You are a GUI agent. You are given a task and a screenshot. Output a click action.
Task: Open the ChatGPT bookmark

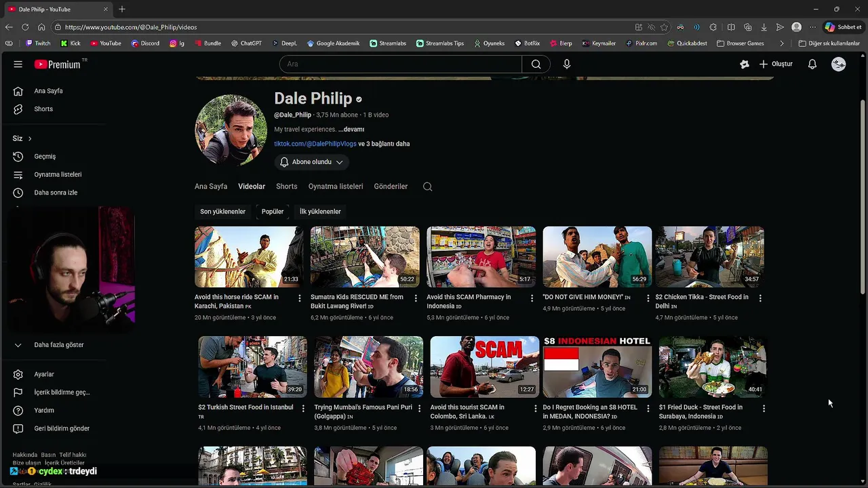(x=246, y=43)
